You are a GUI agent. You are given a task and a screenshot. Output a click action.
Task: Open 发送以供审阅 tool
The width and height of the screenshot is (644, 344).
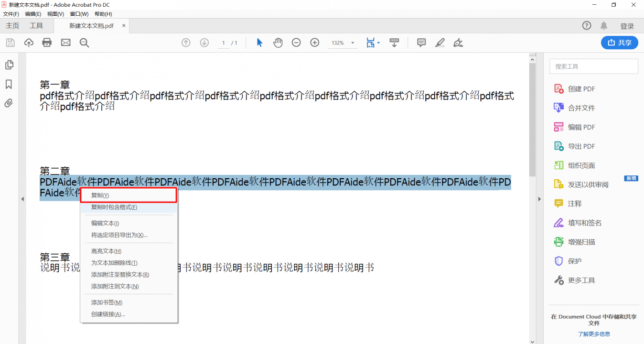click(x=581, y=184)
